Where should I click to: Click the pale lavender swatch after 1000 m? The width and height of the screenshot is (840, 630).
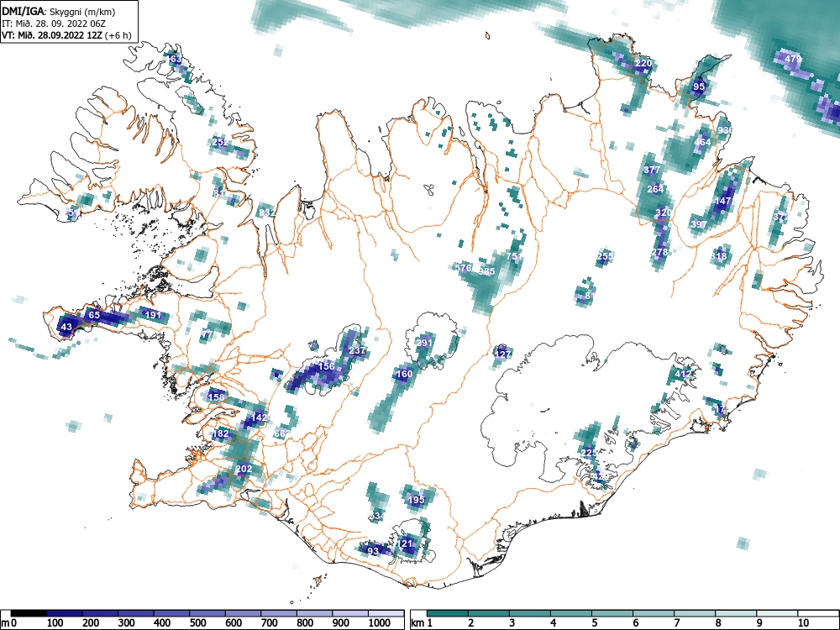coord(386,613)
